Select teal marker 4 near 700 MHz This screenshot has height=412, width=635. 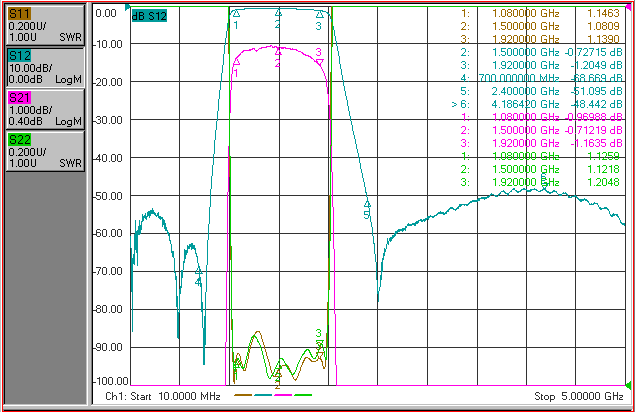[x=198, y=270]
